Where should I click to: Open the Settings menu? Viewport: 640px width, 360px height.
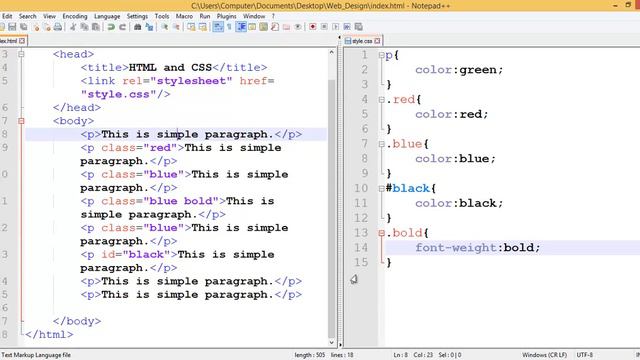click(x=137, y=16)
